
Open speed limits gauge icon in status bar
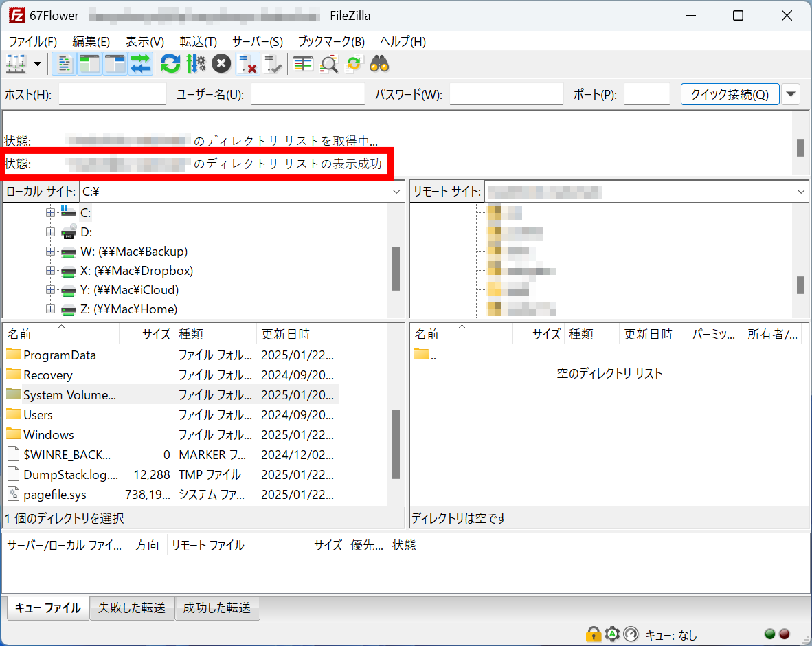631,634
